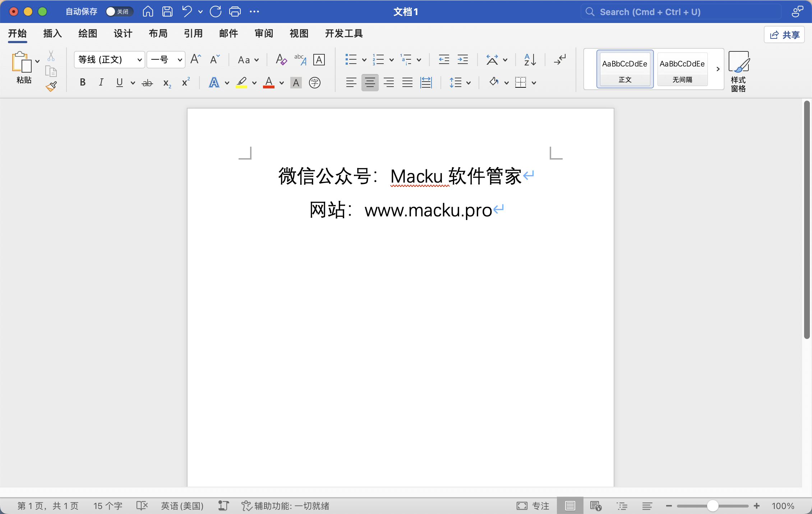Select the No Spacing style
This screenshot has width=812, height=514.
(x=682, y=69)
